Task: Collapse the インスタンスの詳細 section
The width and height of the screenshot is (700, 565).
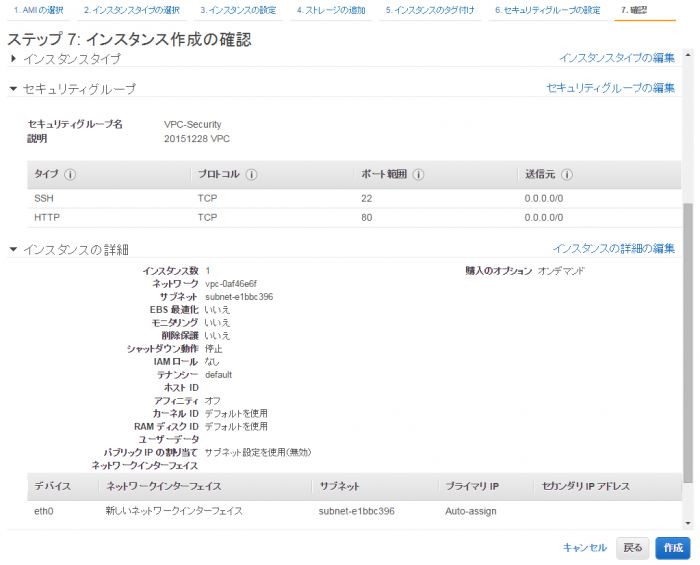Action: [x=13, y=249]
